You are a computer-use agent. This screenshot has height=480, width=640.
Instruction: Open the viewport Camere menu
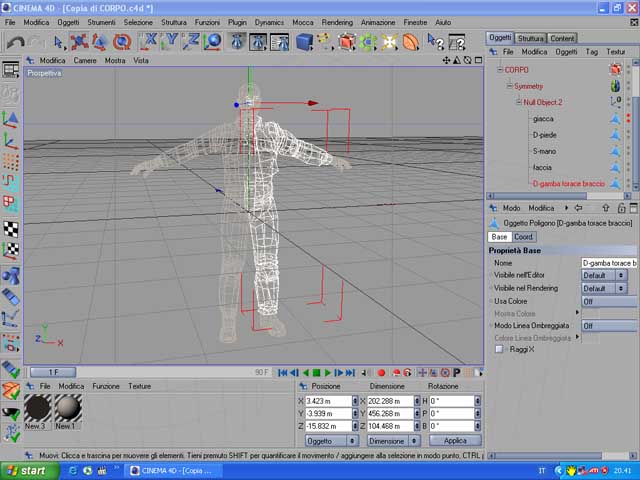pos(85,60)
